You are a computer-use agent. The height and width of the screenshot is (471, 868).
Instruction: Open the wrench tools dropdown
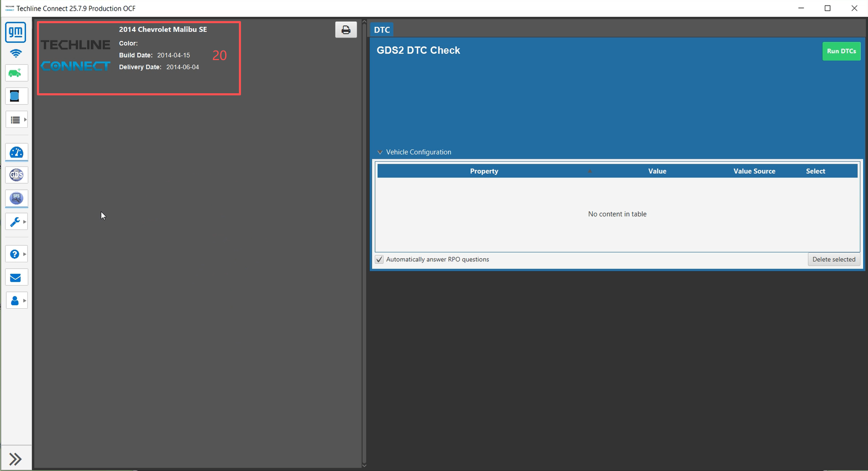(x=17, y=222)
